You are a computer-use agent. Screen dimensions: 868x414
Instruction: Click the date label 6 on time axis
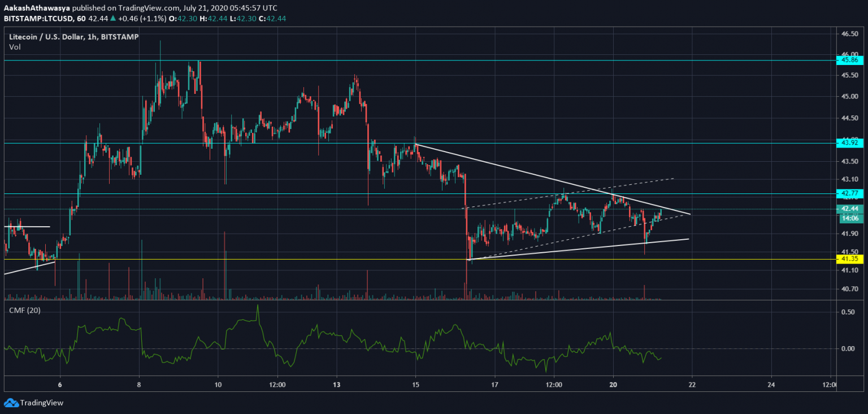coord(60,385)
